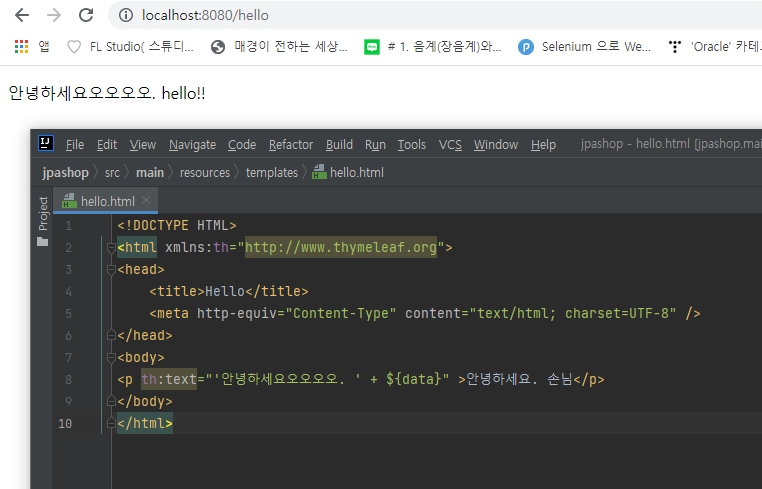Open the Tools menu
762x489 pixels.
click(x=412, y=145)
